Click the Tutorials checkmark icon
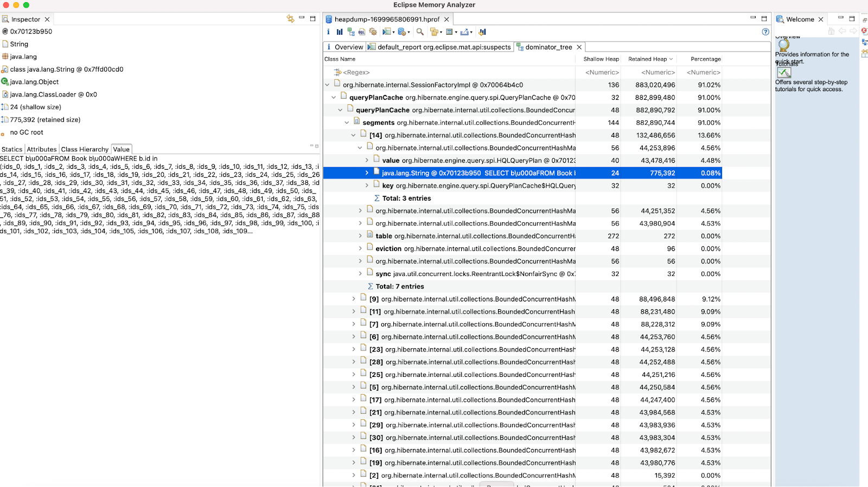Image resolution: width=868 pixels, height=487 pixels. tap(784, 73)
